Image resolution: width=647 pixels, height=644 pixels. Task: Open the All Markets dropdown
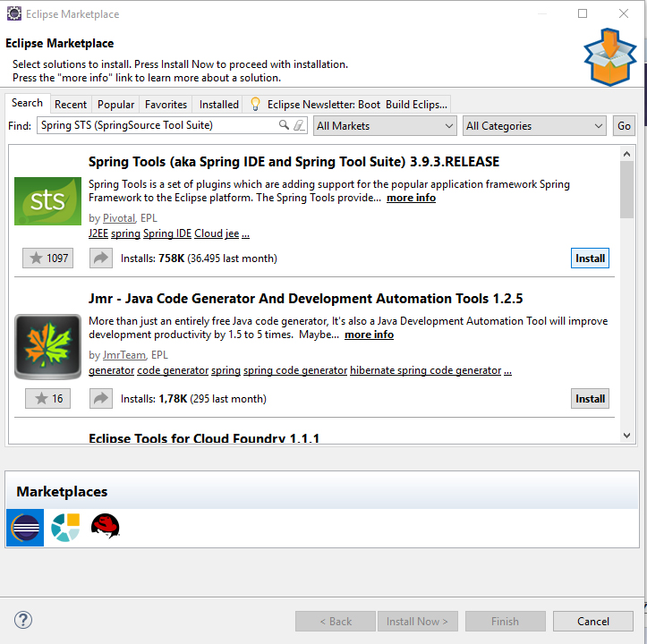point(385,126)
